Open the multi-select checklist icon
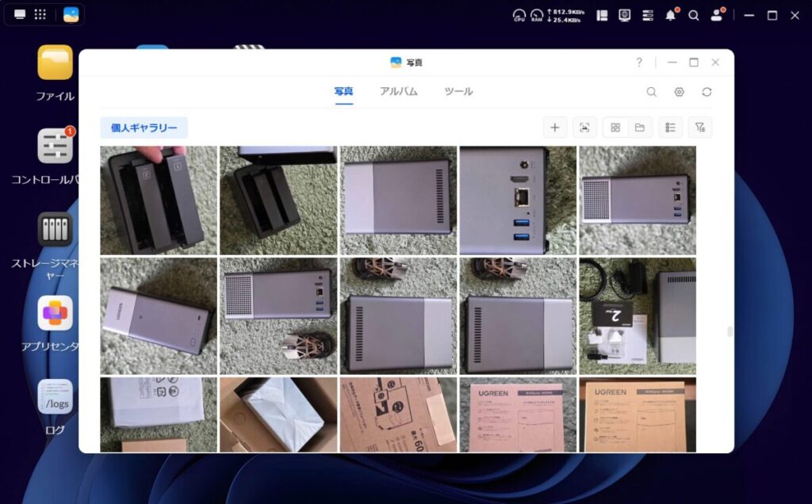812x504 pixels. tap(670, 128)
